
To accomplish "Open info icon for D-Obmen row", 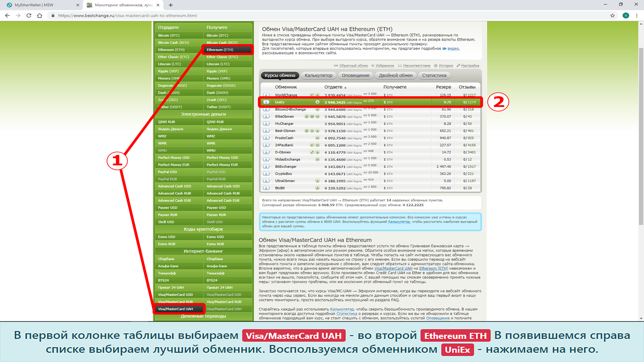I will click(x=266, y=153).
